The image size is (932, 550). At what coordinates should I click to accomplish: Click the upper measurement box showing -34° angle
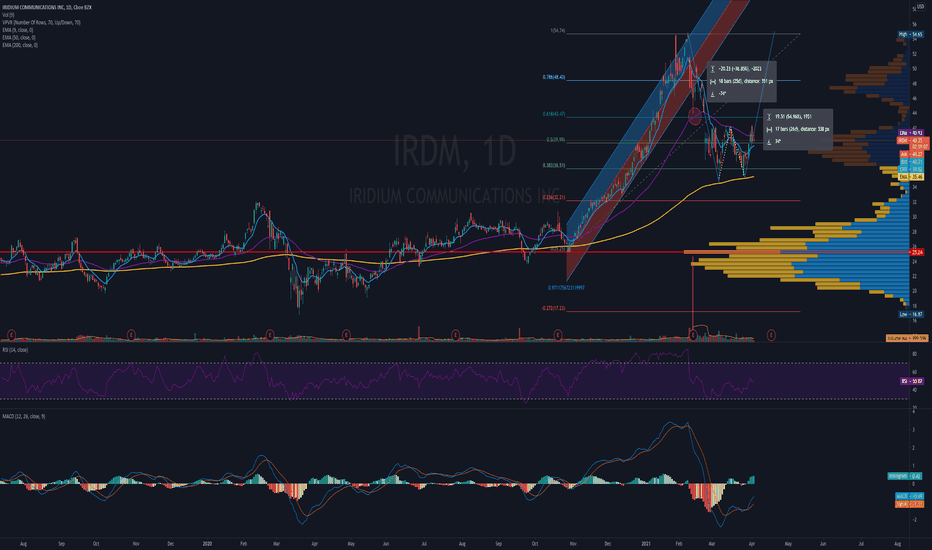coord(741,81)
